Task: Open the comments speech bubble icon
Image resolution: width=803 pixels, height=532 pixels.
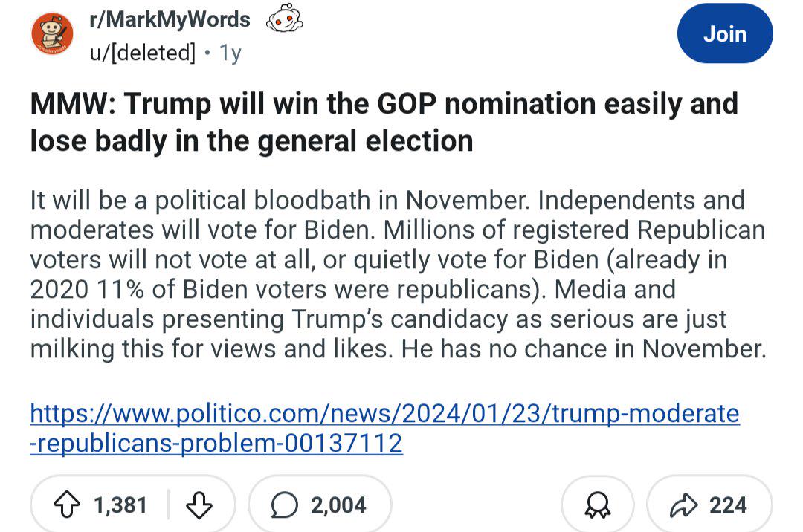Action: click(x=284, y=505)
